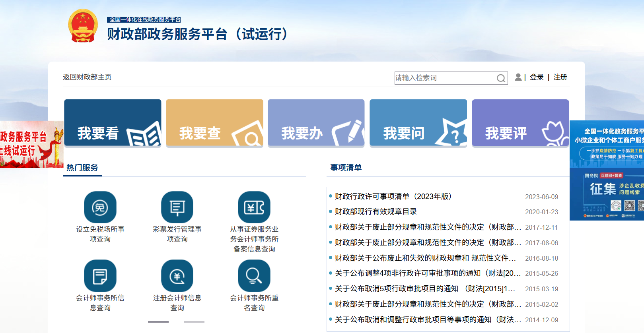
Task: Click the user profile icon
Action: pos(518,77)
